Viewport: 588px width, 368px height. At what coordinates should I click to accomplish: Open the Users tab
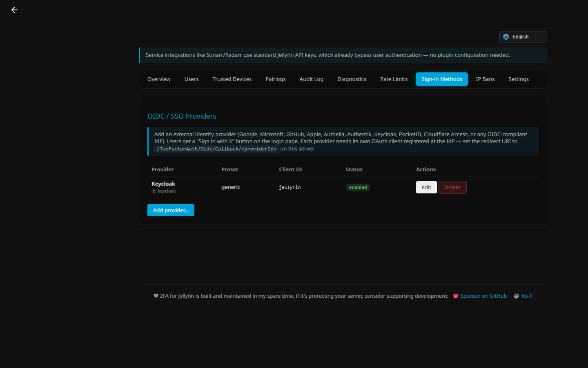click(x=192, y=79)
